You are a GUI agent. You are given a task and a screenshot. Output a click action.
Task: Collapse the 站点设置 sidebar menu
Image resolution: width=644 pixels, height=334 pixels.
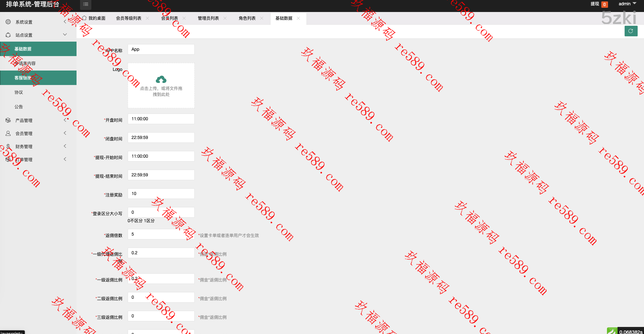pyautogui.click(x=65, y=35)
